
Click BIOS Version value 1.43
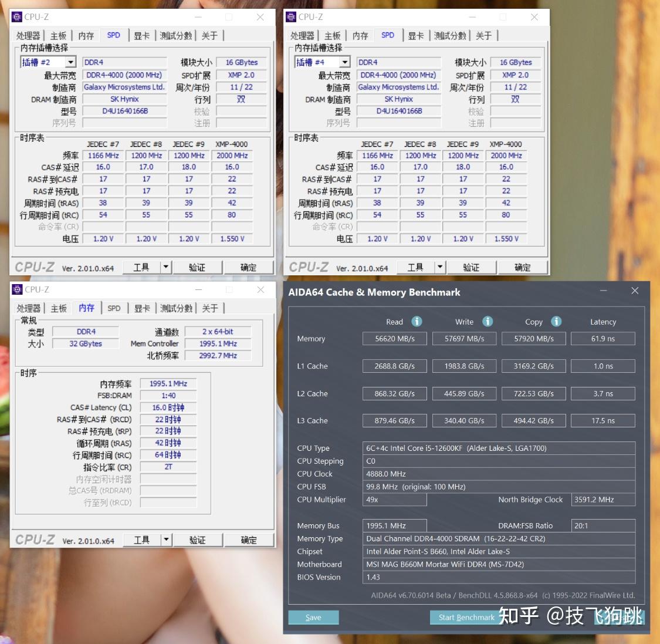(x=499, y=577)
